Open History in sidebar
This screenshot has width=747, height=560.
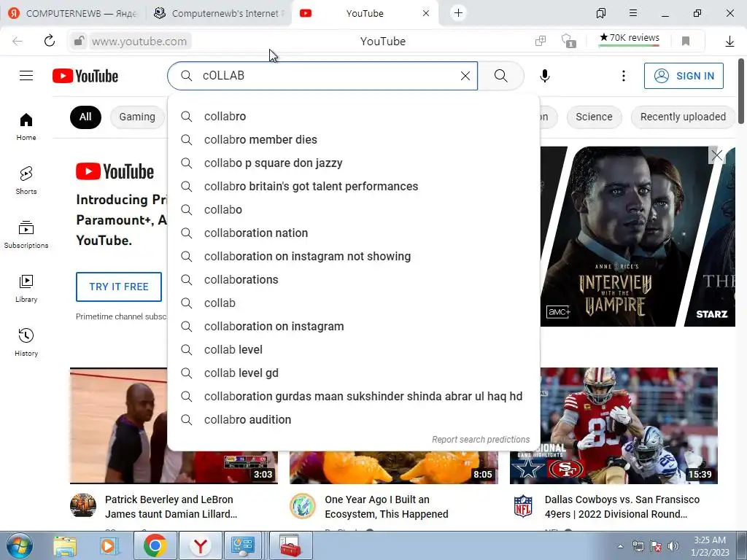pyautogui.click(x=26, y=343)
